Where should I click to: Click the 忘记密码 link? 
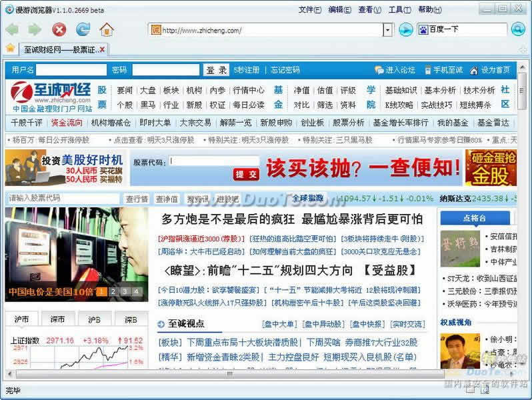point(285,70)
